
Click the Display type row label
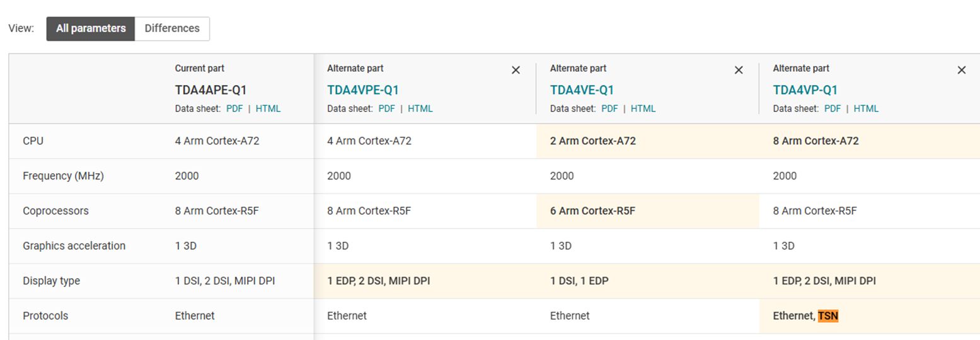coord(51,281)
